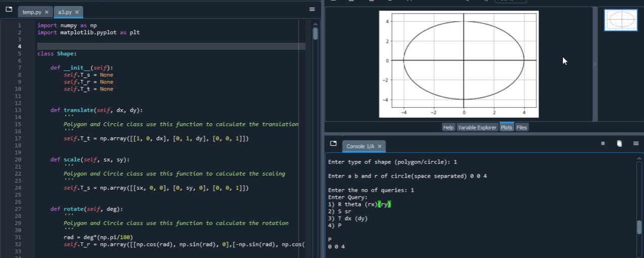Image resolution: width=644 pixels, height=258 pixels.
Task: Click the 'self.T_s = np.array' line
Action: tap(156, 187)
